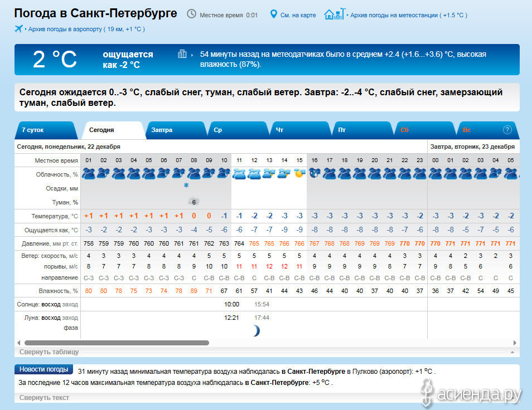
Task: Click the up arrow right of Свернуть таблицу
Action: point(512,352)
